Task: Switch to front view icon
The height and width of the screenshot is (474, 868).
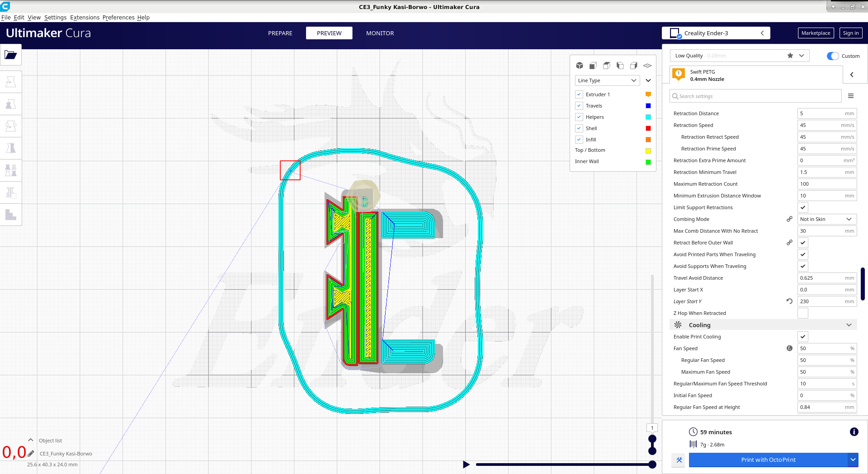Action: 593,66
